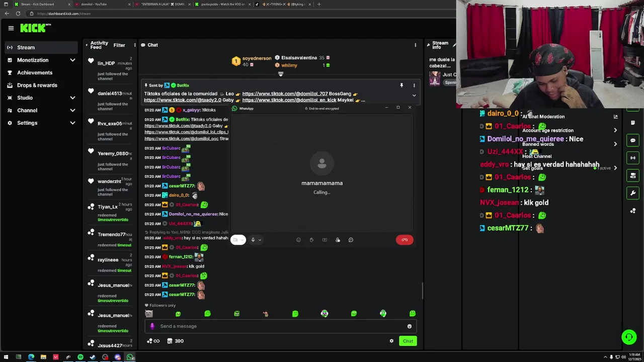The width and height of the screenshot is (644, 362).
Task: Click the three-dots cluster icon in right rail
Action: click(x=633, y=211)
